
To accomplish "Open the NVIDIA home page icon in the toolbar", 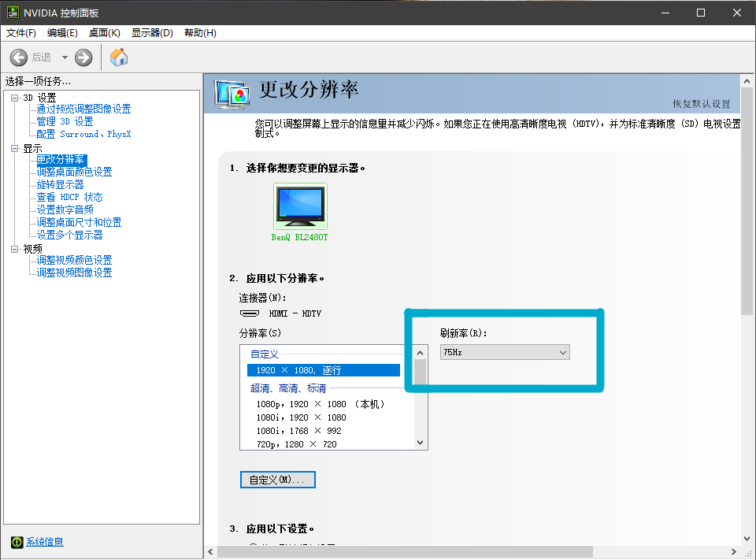I will tap(119, 57).
